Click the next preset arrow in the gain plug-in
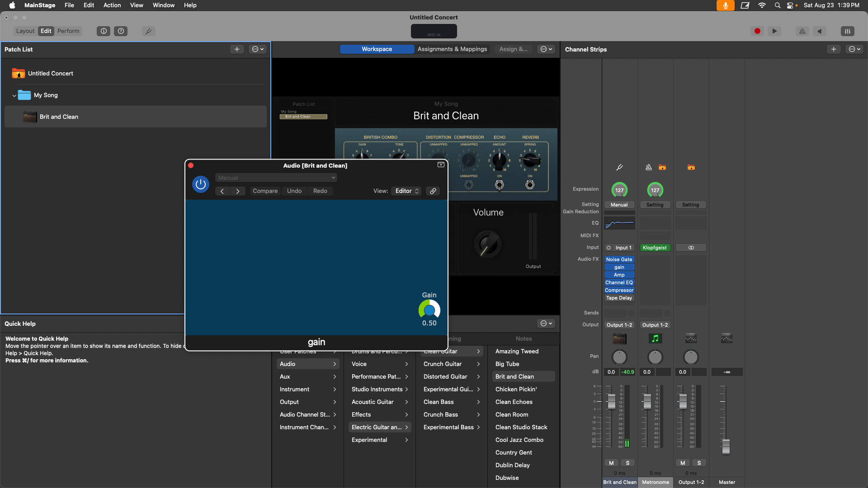 238,191
